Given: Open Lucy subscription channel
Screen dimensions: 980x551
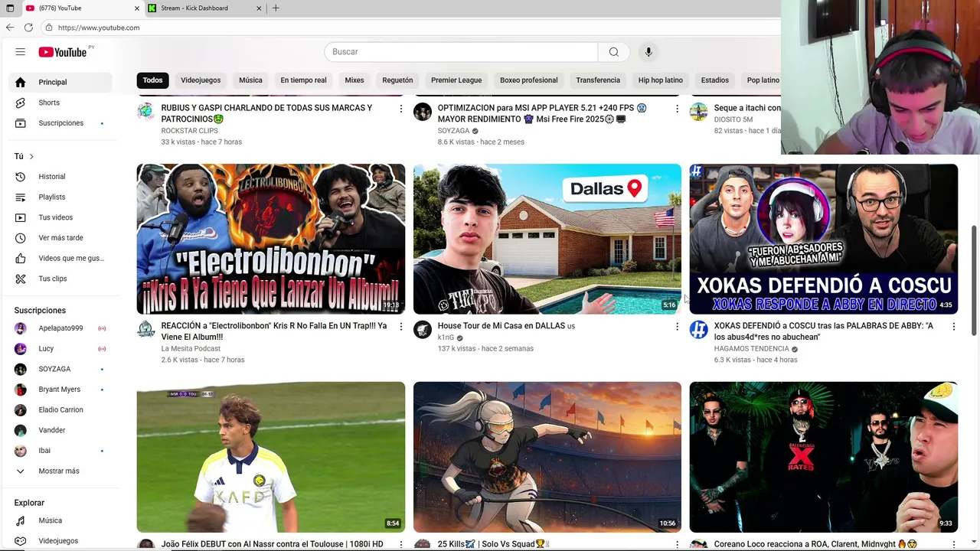Looking at the screenshot, I should coord(60,349).
